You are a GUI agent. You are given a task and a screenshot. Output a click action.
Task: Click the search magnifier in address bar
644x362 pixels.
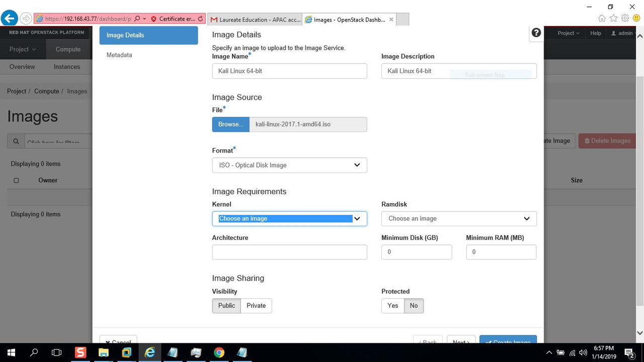coord(137,19)
